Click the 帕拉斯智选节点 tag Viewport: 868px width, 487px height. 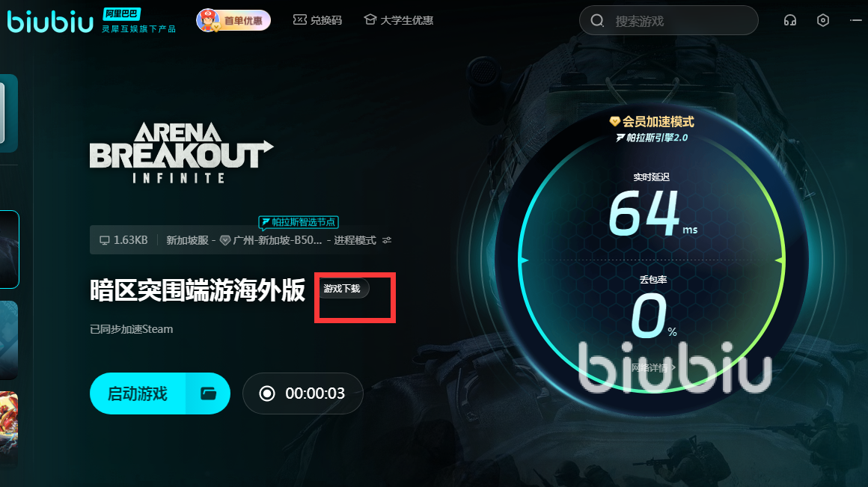pyautogui.click(x=299, y=222)
